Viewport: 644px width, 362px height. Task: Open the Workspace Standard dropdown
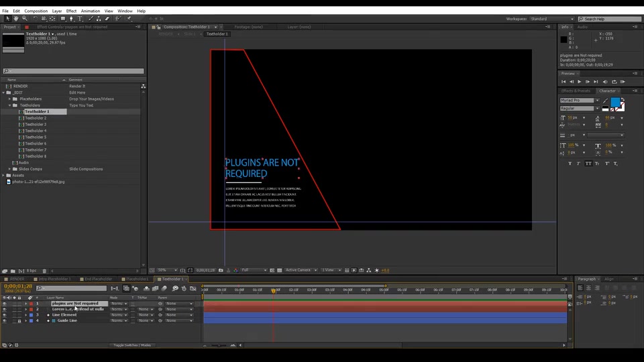(x=552, y=19)
